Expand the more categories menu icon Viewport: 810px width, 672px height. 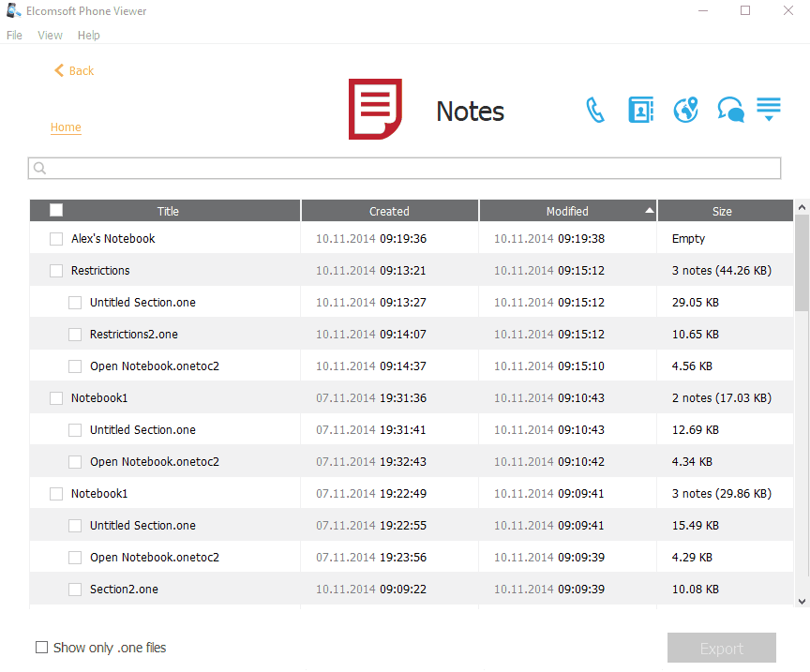click(x=769, y=109)
